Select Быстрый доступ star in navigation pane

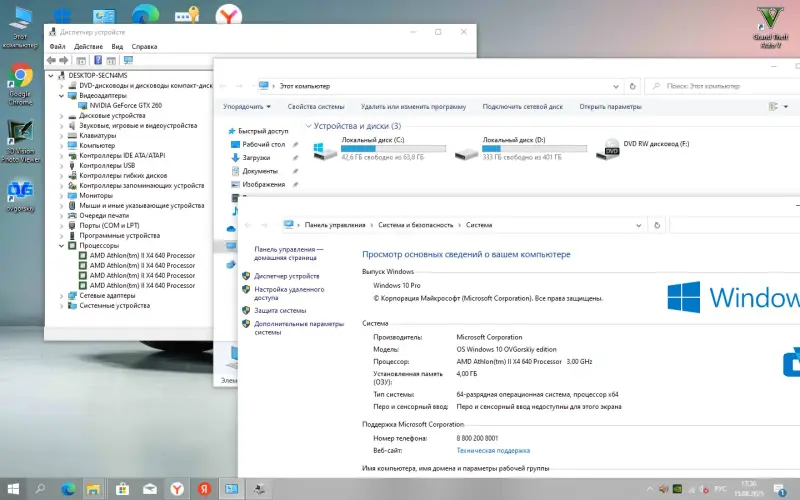(232, 131)
